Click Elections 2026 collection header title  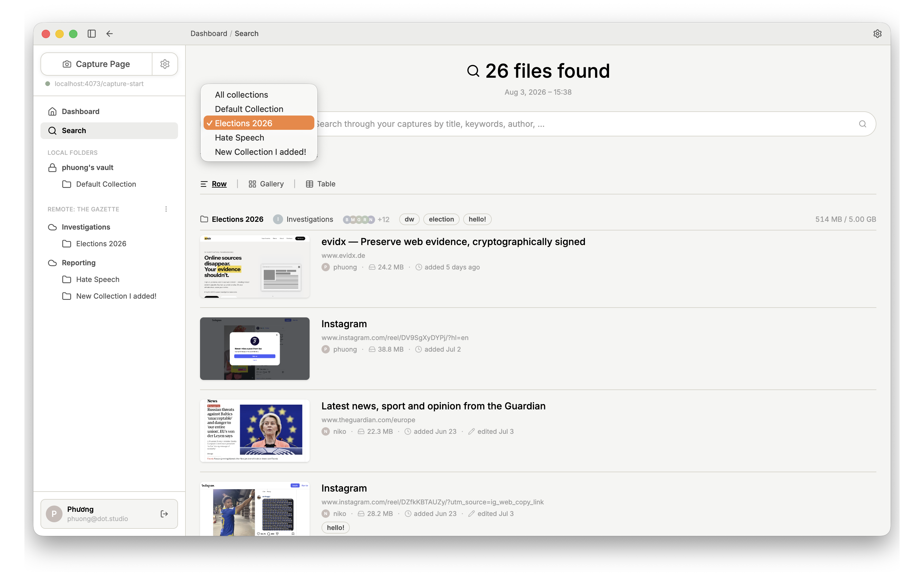click(237, 219)
